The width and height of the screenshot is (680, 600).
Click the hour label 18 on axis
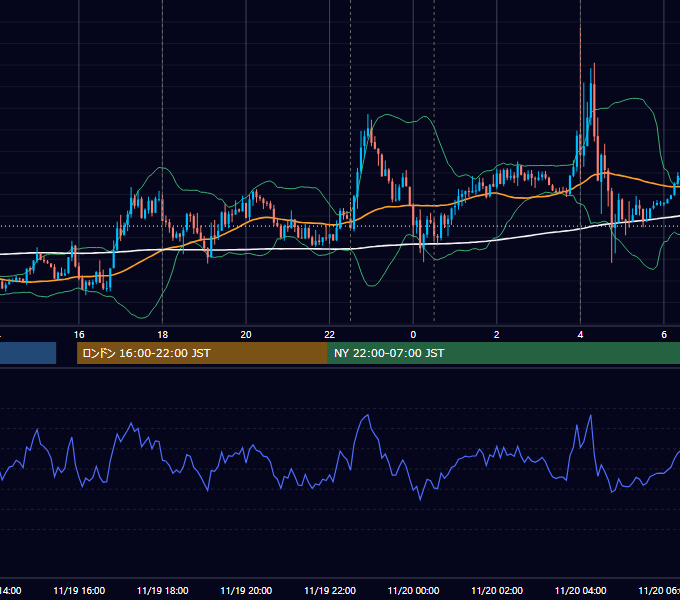162,335
